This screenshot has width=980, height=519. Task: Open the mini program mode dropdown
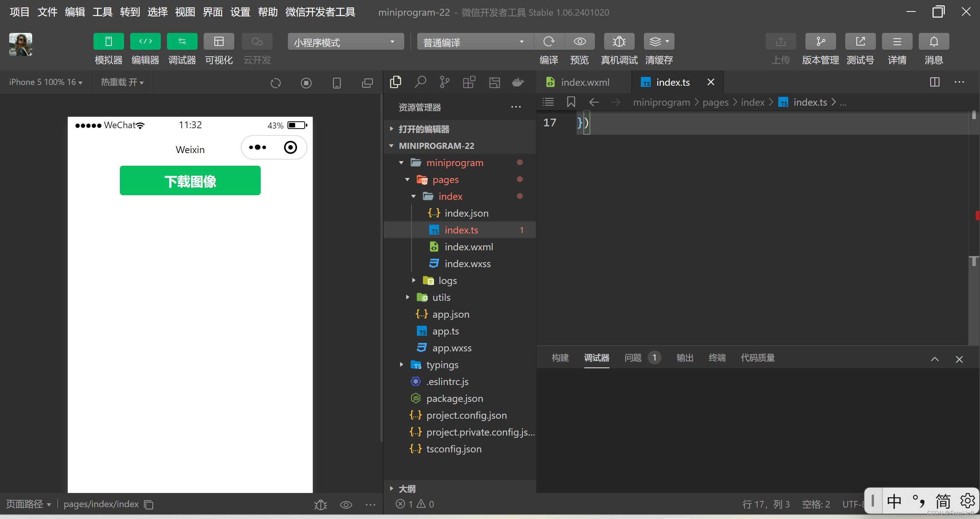pos(345,41)
